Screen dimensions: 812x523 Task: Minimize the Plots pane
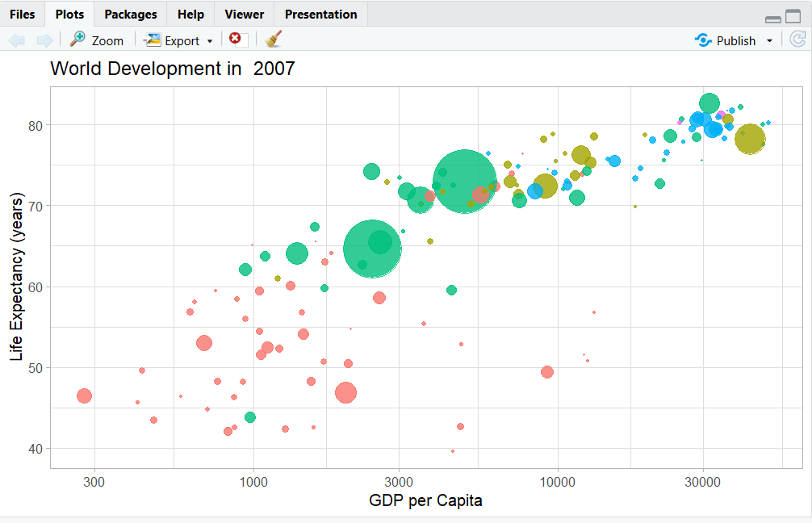point(773,18)
